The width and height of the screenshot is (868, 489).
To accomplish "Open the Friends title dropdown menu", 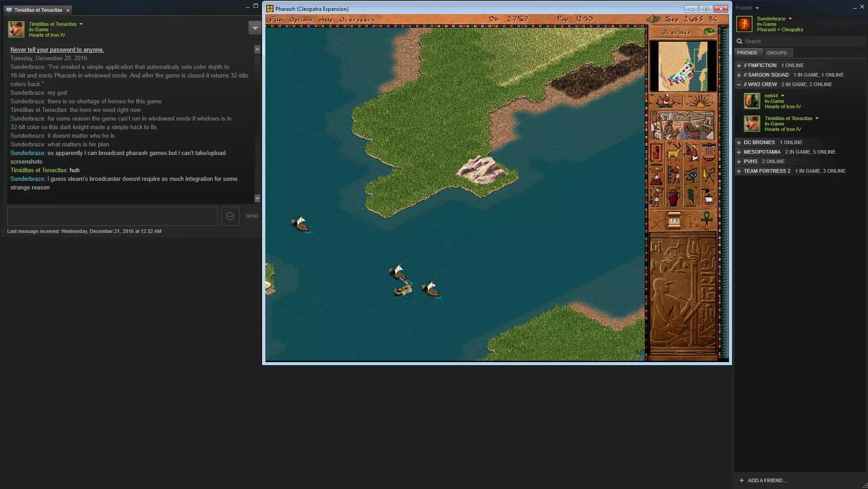I will point(757,8).
